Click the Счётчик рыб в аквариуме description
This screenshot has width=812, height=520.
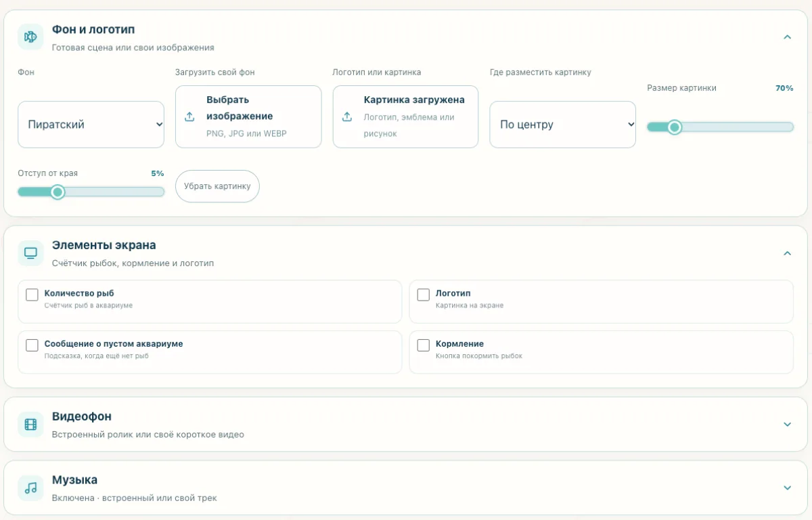[x=89, y=305]
